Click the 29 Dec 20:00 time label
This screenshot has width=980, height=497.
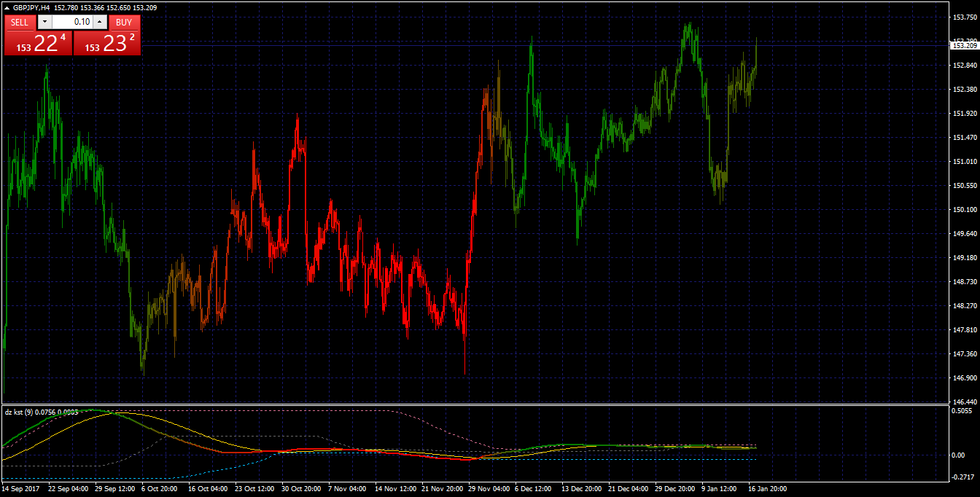[x=674, y=489]
